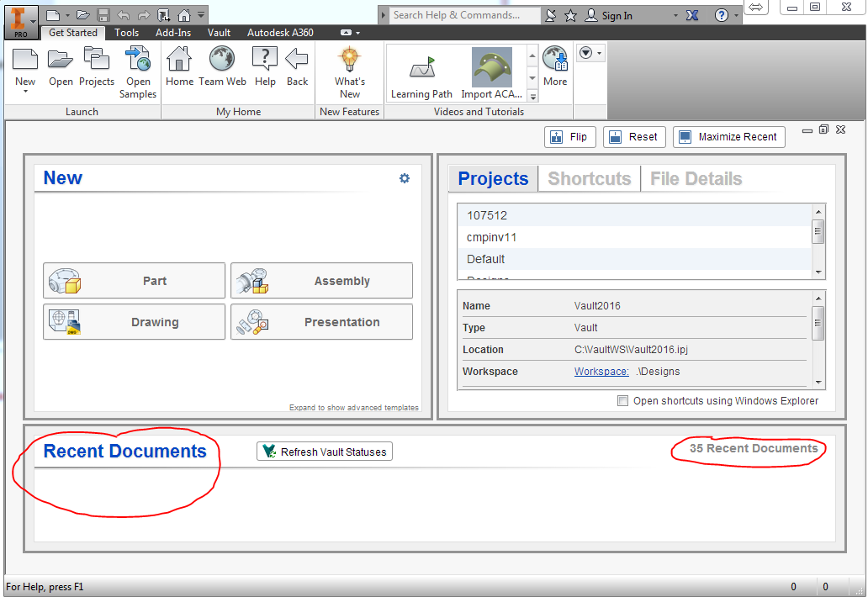This screenshot has height=597, width=868.
Task: Click Refresh Vault Statuses button
Action: click(325, 452)
